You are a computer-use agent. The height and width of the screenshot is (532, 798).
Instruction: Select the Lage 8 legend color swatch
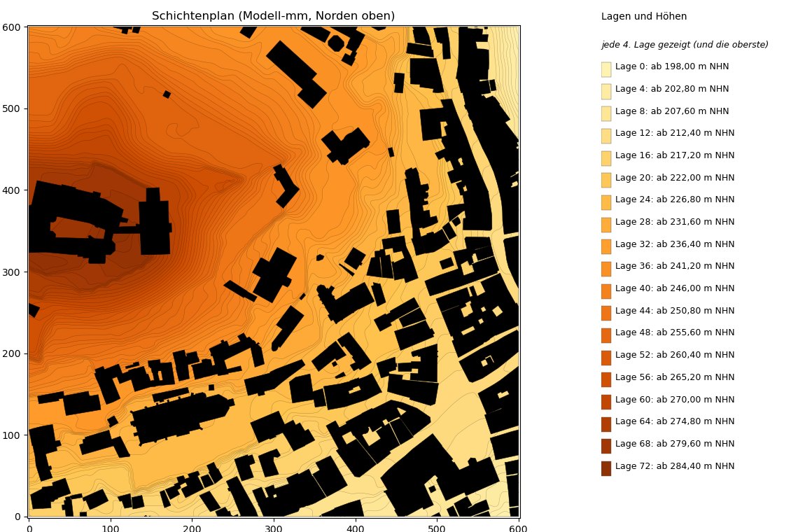click(x=606, y=113)
